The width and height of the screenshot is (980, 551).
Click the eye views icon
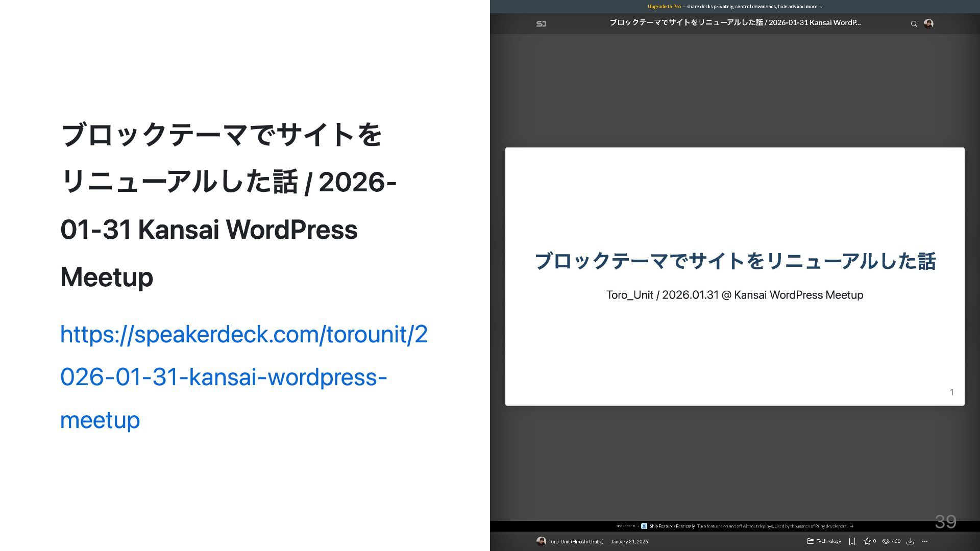(886, 541)
